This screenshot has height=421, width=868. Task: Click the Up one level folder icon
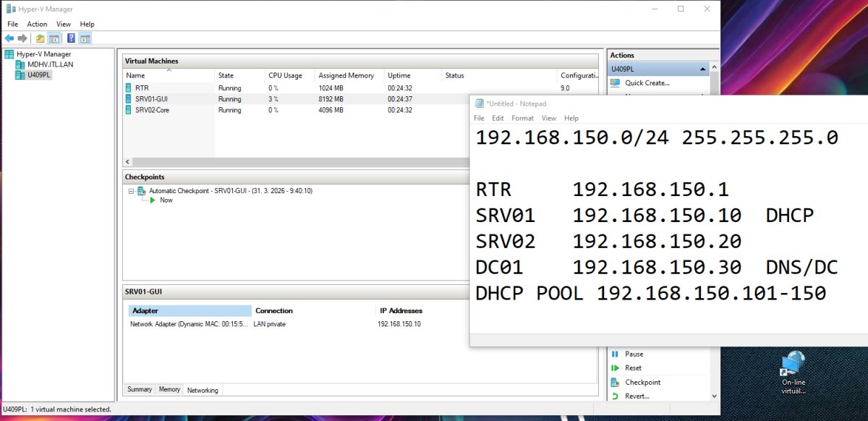click(41, 38)
